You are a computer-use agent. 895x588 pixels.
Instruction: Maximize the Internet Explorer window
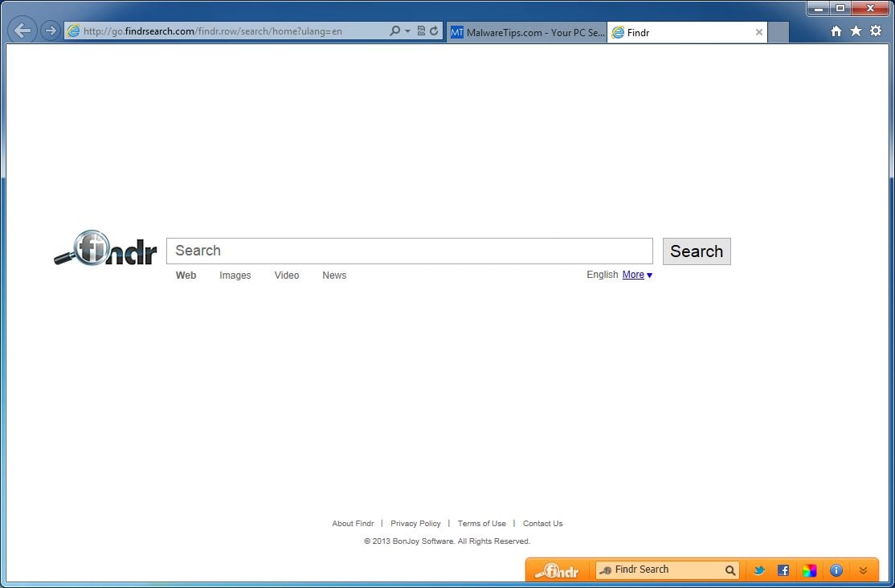pyautogui.click(x=840, y=9)
